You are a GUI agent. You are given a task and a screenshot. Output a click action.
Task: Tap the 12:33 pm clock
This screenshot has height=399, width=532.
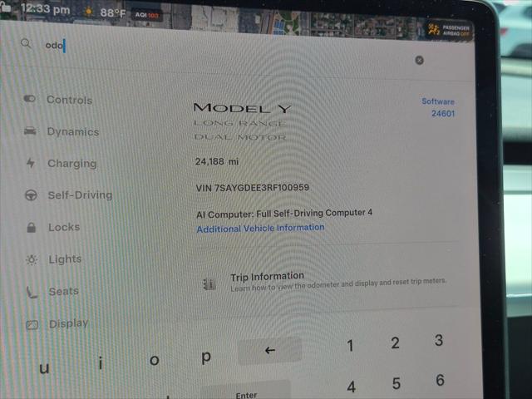click(x=45, y=9)
